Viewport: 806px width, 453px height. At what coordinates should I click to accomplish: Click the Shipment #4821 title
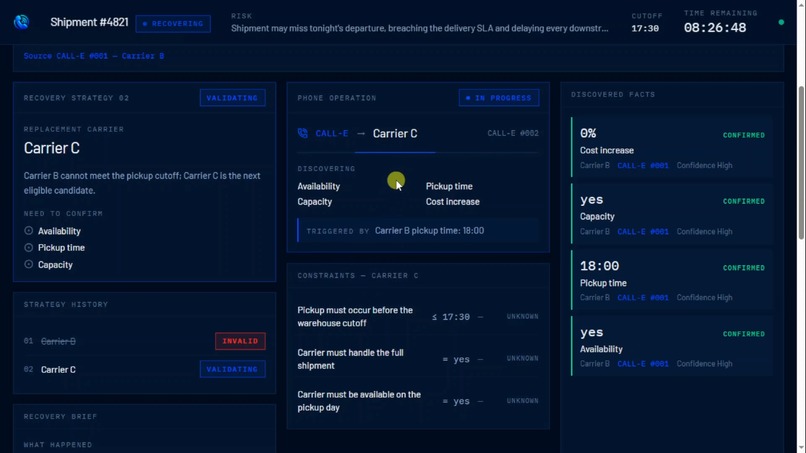pos(89,22)
